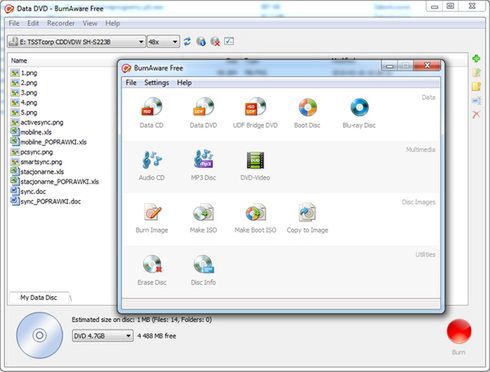The height and width of the screenshot is (372, 490).
Task: Show disc information from the toolbar
Action: [x=201, y=41]
